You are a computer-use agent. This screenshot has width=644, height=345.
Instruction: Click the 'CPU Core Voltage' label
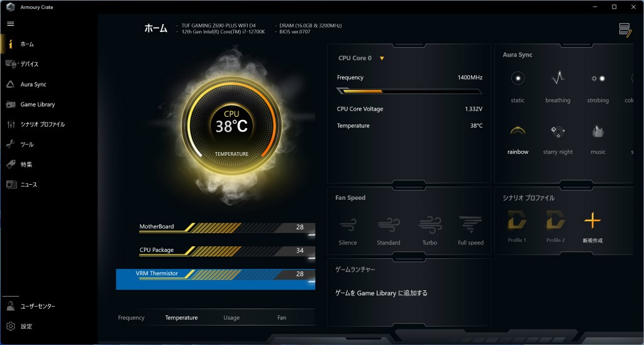tap(360, 109)
